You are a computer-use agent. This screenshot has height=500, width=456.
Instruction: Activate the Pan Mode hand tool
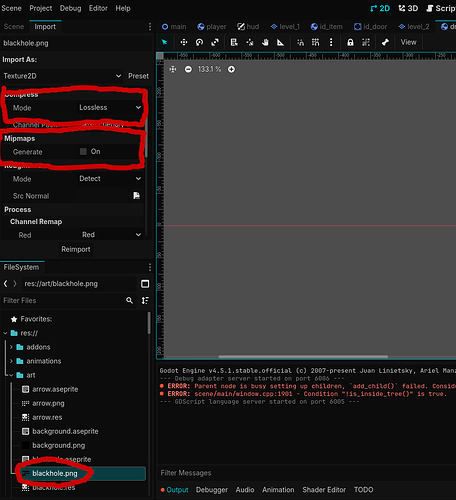[265, 42]
